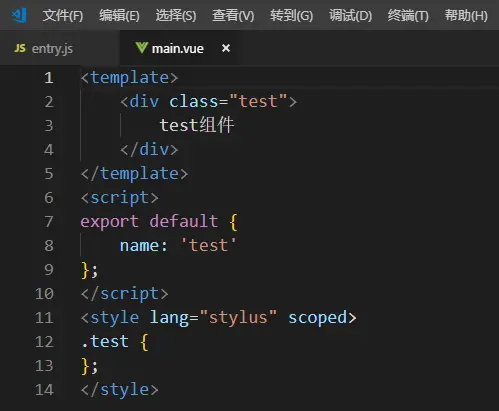Image resolution: width=499 pixels, height=411 pixels.
Task: Open the 查看(V) menu
Action: coord(233,15)
